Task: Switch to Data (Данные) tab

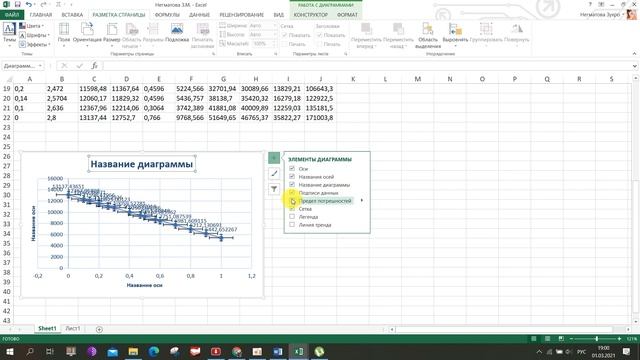Action: (199, 15)
